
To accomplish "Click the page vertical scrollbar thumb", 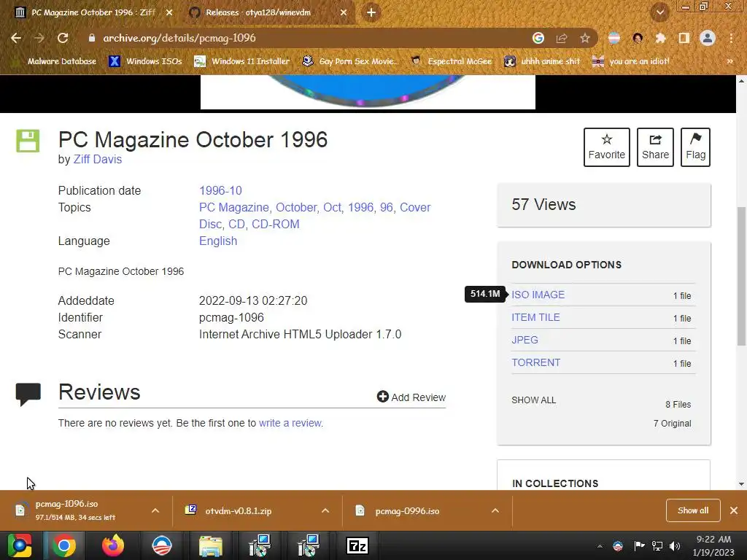I will 741,276.
